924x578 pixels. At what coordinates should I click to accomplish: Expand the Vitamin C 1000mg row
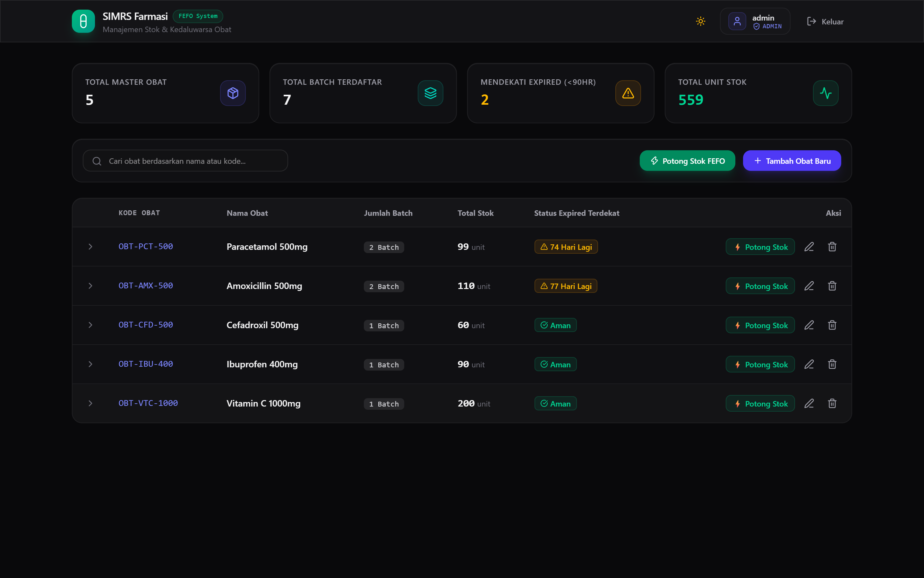click(x=90, y=403)
